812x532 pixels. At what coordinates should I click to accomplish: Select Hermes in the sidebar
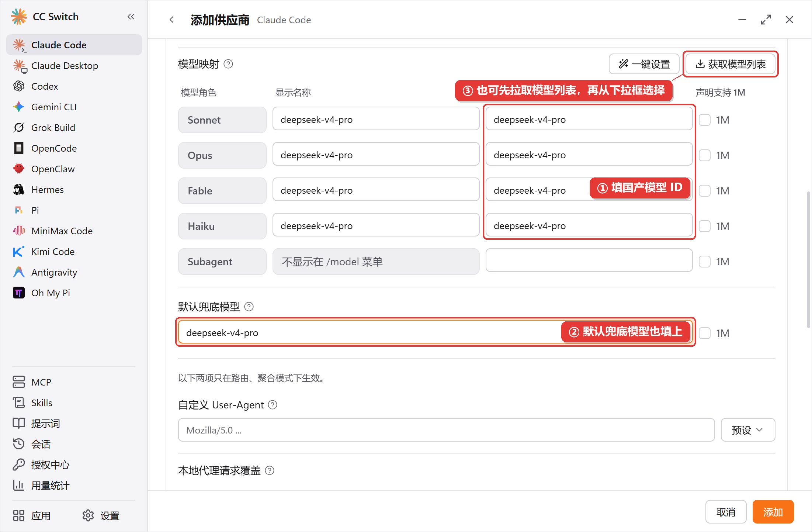coord(74,190)
